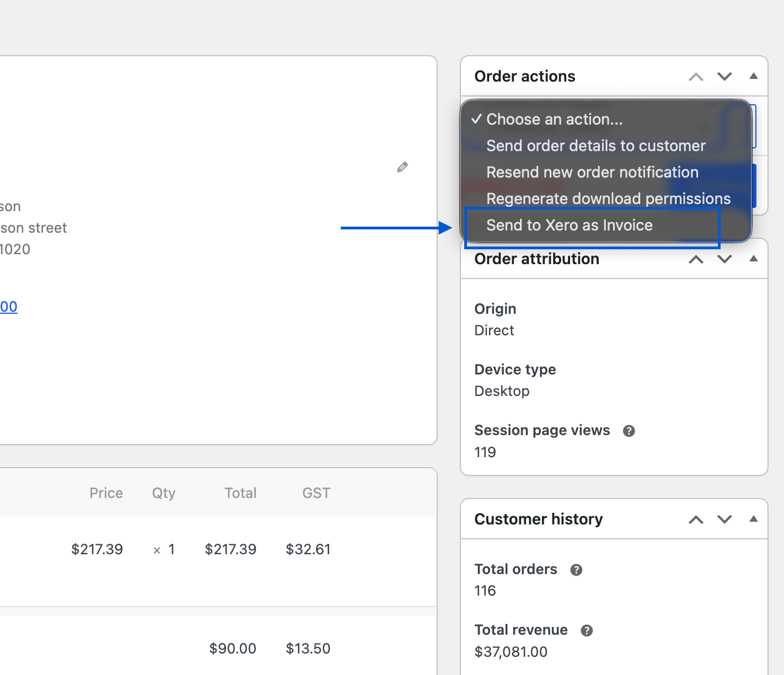The height and width of the screenshot is (675, 784).
Task: Click the 119 session page views value
Action: tap(485, 452)
